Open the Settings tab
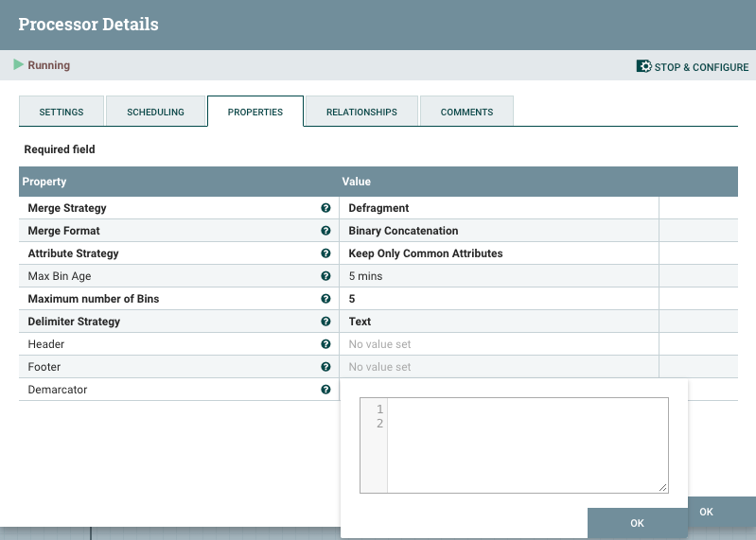The image size is (756, 540). click(x=62, y=112)
